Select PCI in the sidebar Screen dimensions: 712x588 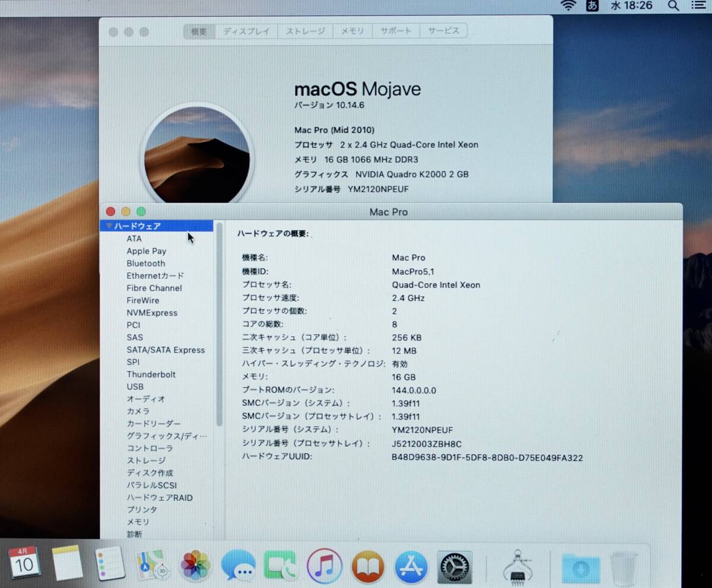tap(133, 325)
